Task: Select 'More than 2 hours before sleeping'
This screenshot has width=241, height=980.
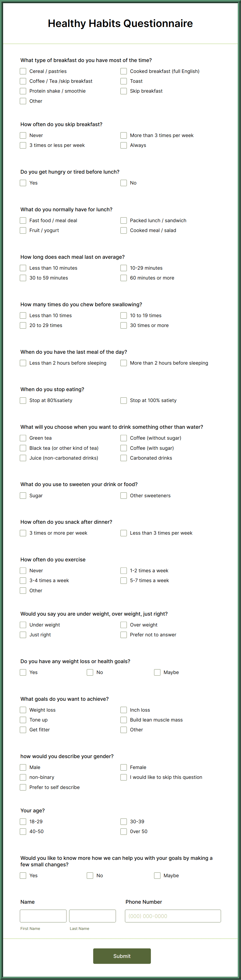Action: [x=124, y=363]
